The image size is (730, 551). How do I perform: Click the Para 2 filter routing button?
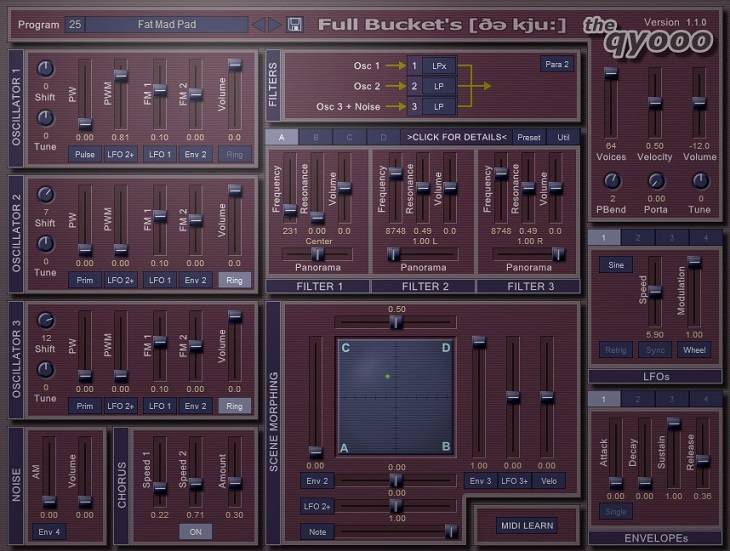(556, 64)
